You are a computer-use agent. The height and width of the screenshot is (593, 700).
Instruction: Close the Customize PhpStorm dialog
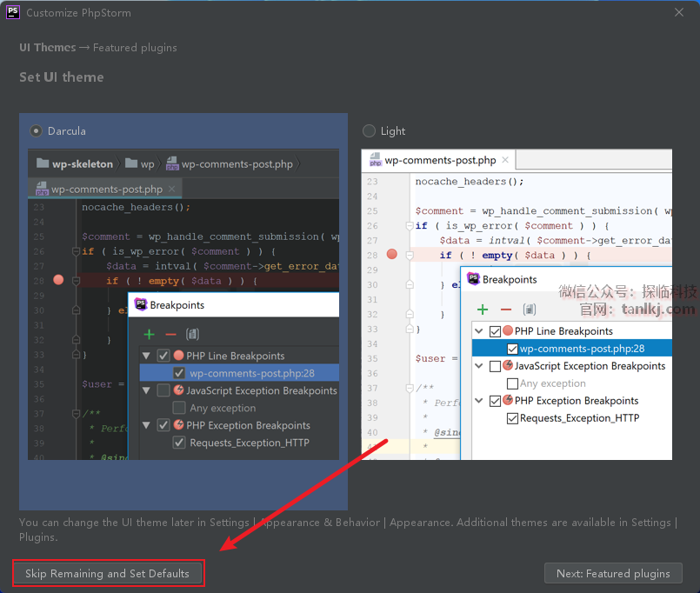679,13
